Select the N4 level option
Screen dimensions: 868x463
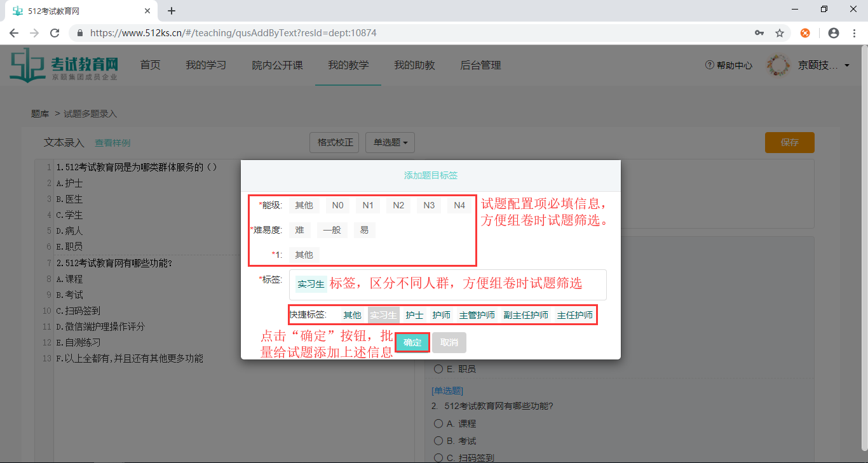(459, 205)
